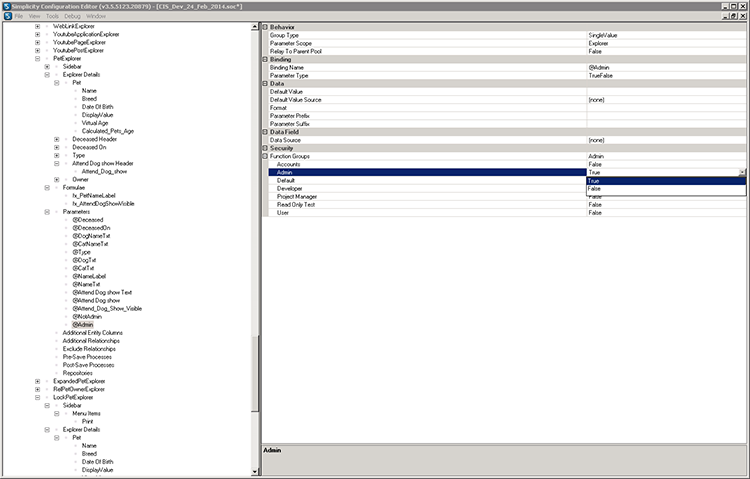Image resolution: width=750 pixels, height=479 pixels.
Task: Select the @Attend_Dog_Show_Visible parameter
Action: pos(107,309)
